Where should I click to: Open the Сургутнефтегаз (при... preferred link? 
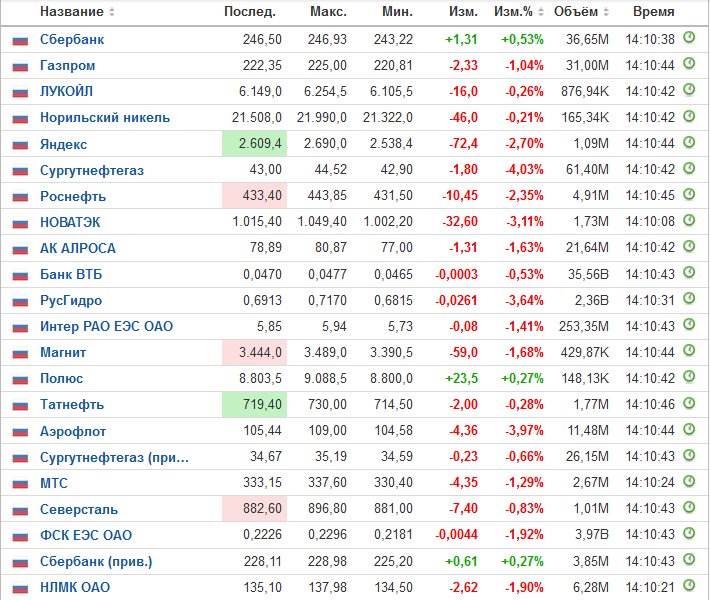click(115, 457)
